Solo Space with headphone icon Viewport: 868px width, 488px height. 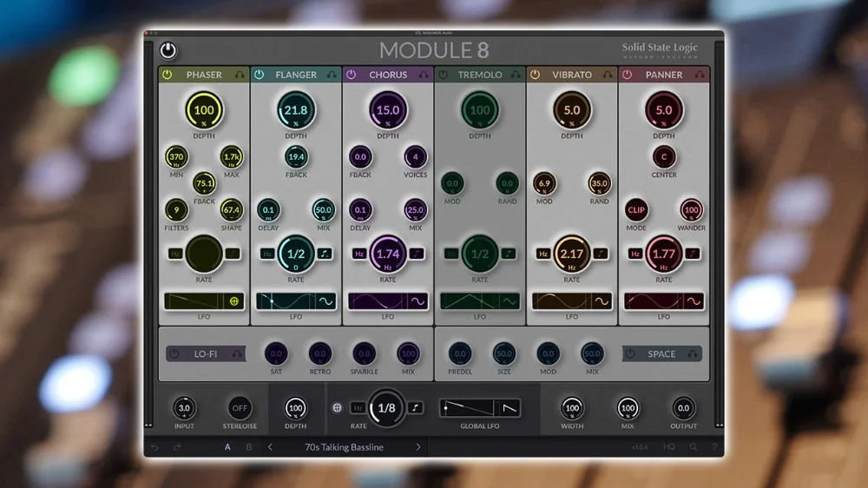[x=693, y=353]
